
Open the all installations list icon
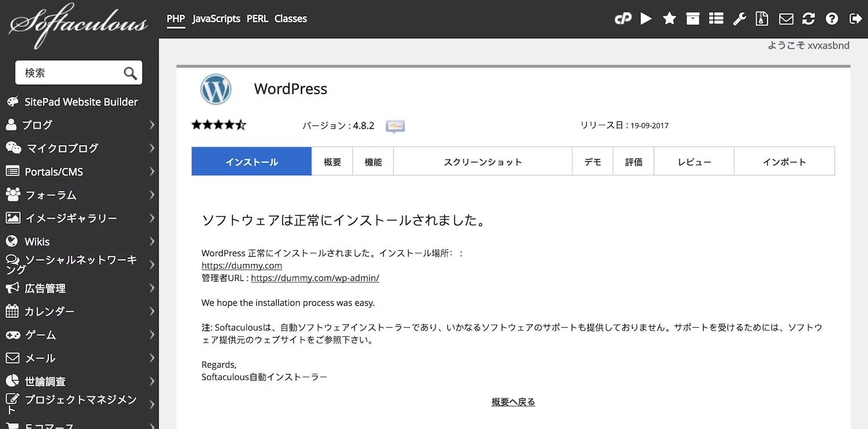[716, 19]
